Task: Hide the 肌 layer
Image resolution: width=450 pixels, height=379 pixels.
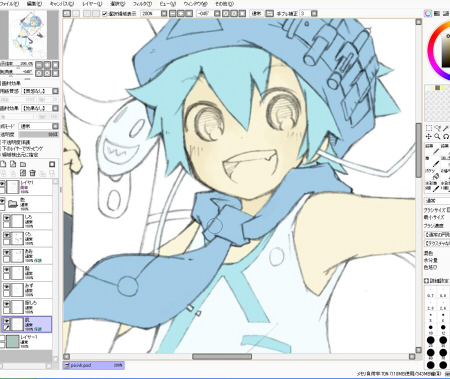Action: pos(6,321)
